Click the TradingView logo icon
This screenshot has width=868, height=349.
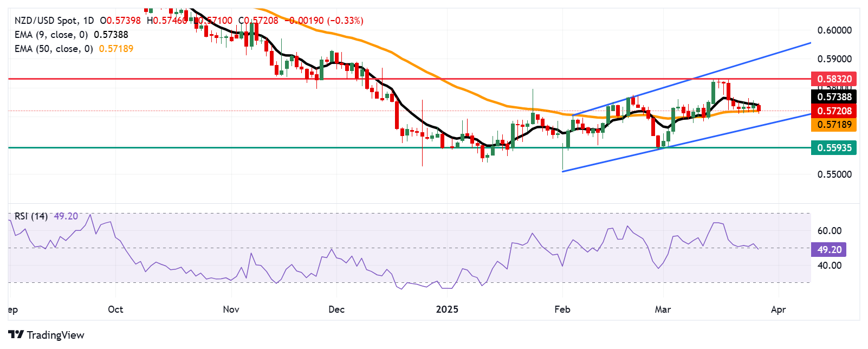click(x=16, y=335)
